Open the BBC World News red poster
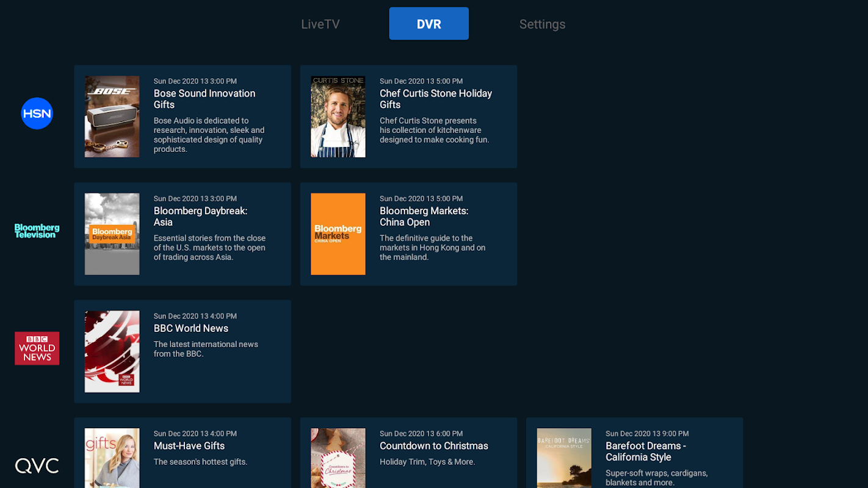Screen dimensions: 868x488 click(112, 351)
